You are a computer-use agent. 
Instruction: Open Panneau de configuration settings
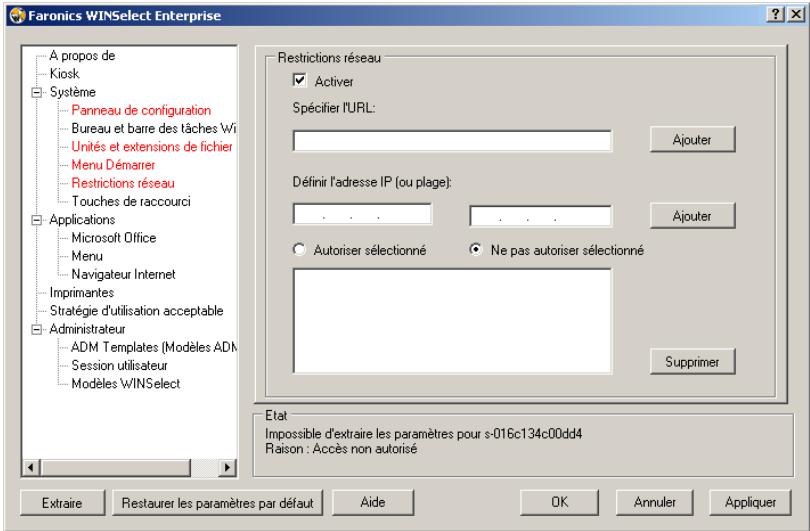[141, 111]
